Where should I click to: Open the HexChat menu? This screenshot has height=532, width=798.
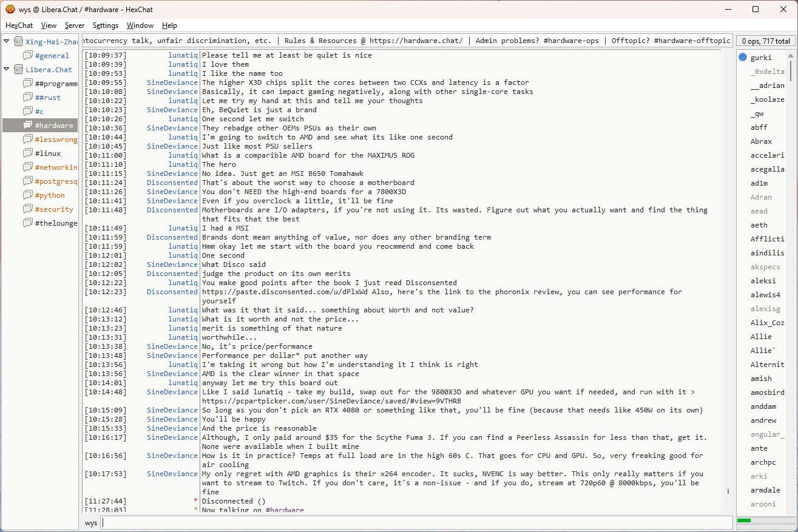pos(19,25)
